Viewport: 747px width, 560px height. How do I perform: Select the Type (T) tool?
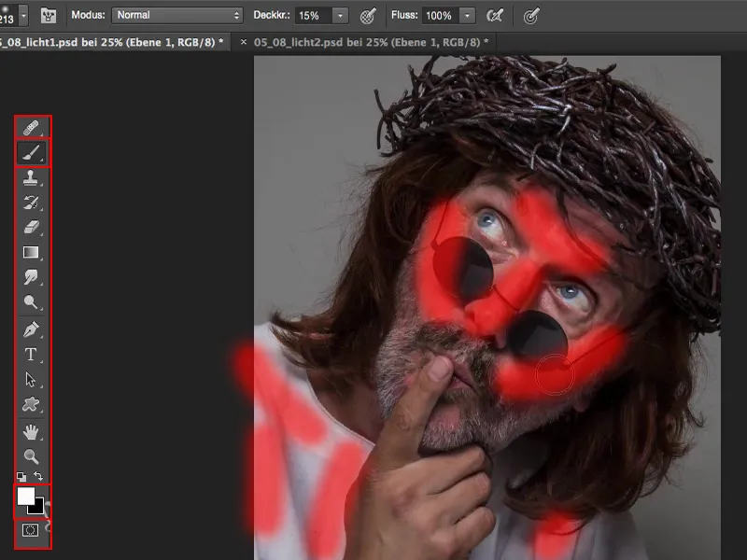pyautogui.click(x=31, y=355)
